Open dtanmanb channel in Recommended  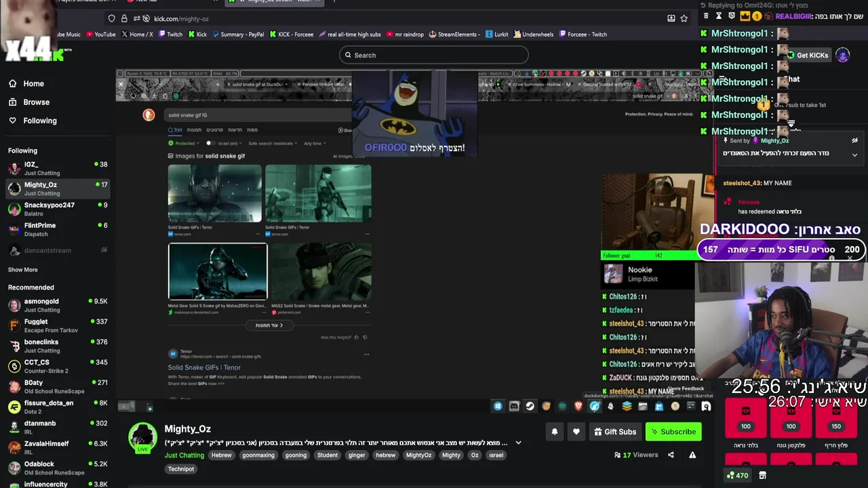(x=57, y=427)
